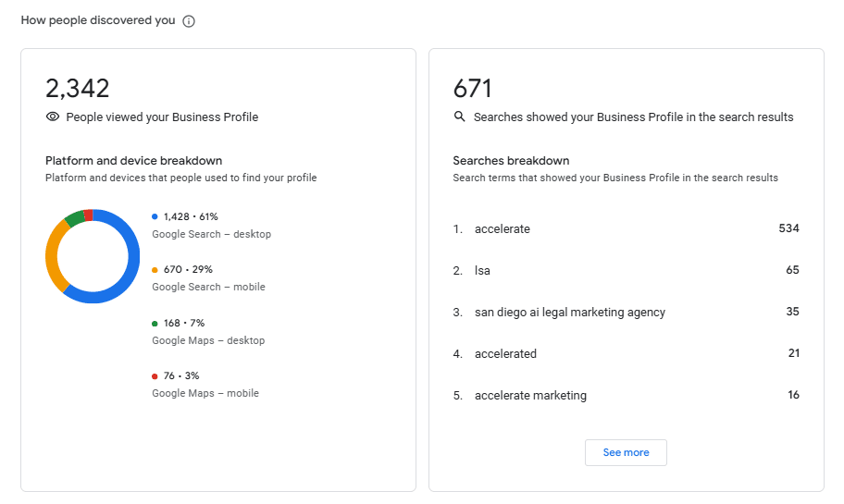Viewport: 844px width, 504px height.
Task: Click the 670 • 29% value
Action: point(188,269)
